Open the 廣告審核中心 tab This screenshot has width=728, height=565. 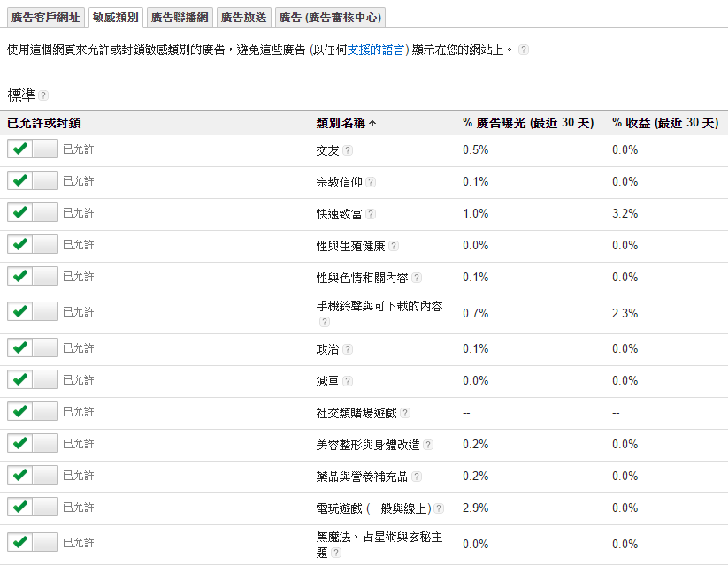pos(329,16)
